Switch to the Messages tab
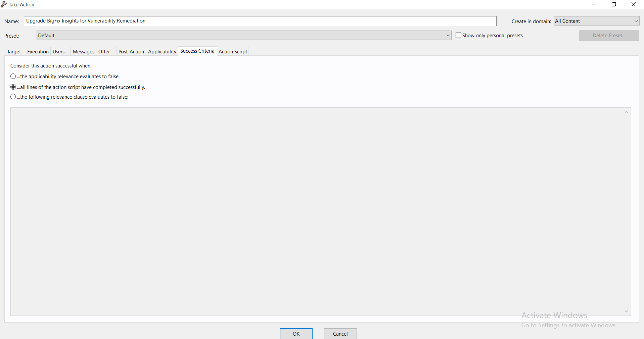 pyautogui.click(x=84, y=52)
